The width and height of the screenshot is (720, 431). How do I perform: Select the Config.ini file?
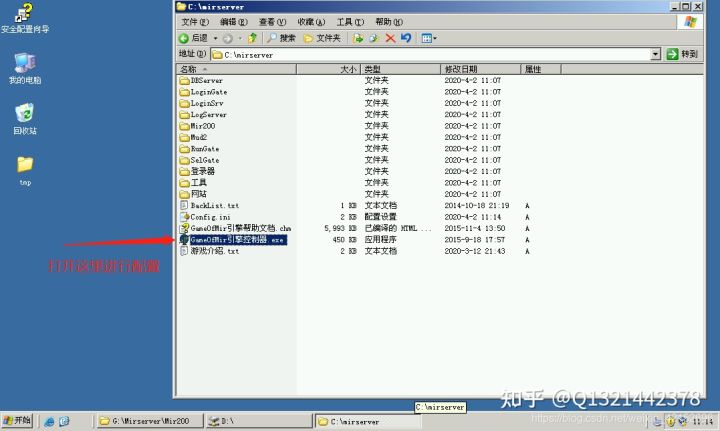(209, 217)
